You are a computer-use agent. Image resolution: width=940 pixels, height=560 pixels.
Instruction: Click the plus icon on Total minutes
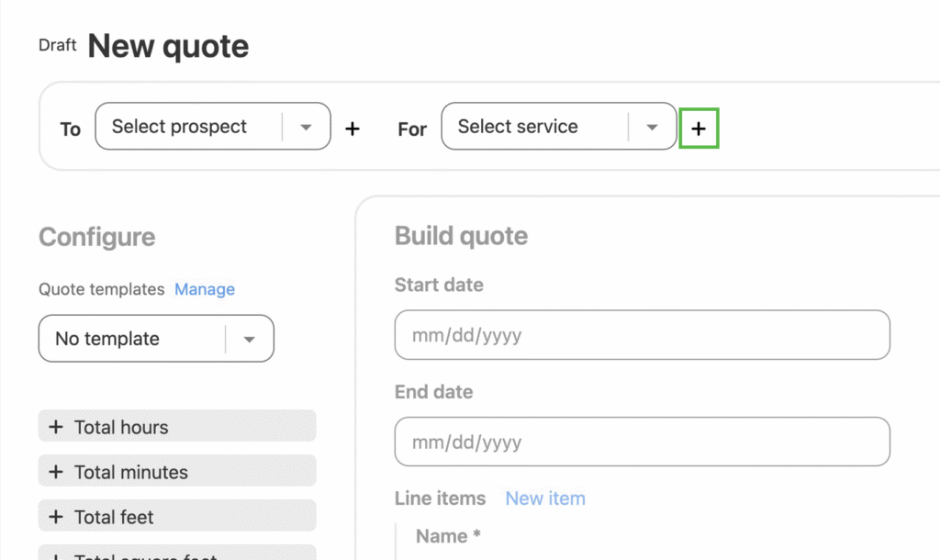(56, 472)
